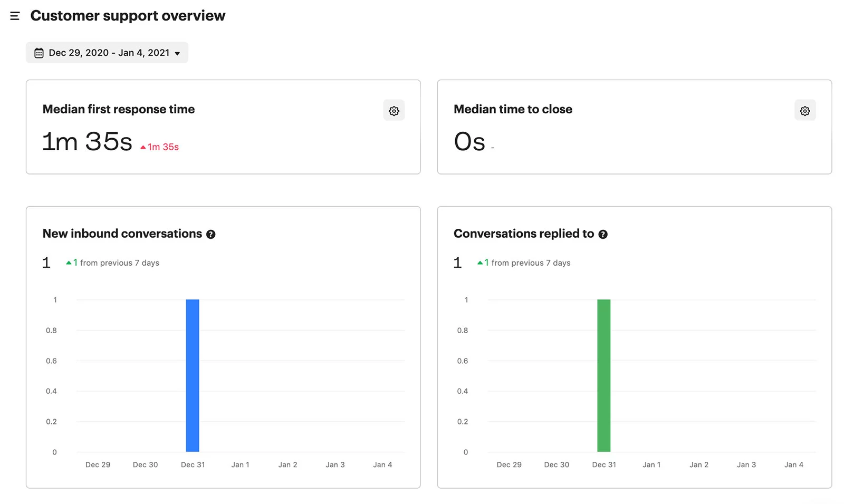844x504 pixels.
Task: Click Jan 1 label on replied chart
Action: tap(651, 464)
